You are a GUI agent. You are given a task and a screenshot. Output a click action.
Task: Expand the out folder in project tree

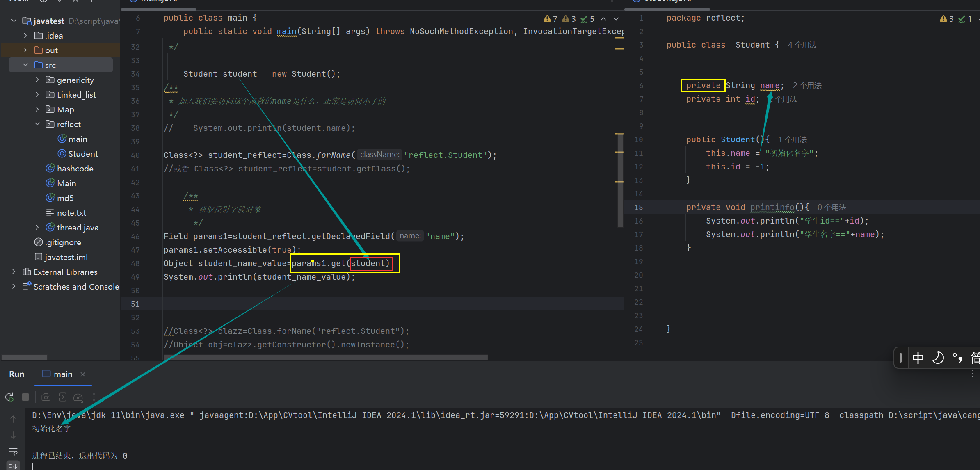point(25,50)
